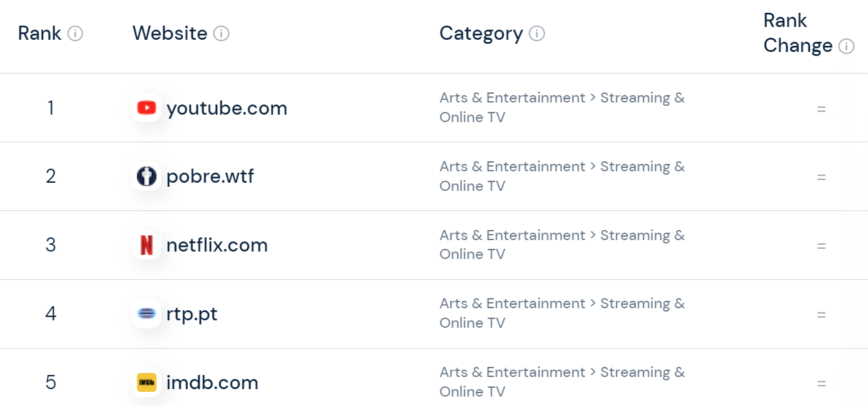Open the pobre.wtf website link
The width and height of the screenshot is (868, 406).
click(x=210, y=177)
